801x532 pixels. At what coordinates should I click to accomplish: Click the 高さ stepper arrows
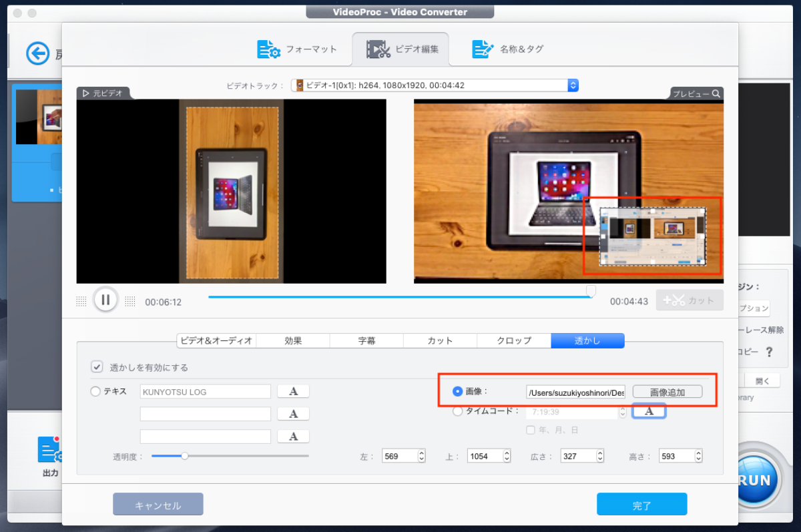699,457
